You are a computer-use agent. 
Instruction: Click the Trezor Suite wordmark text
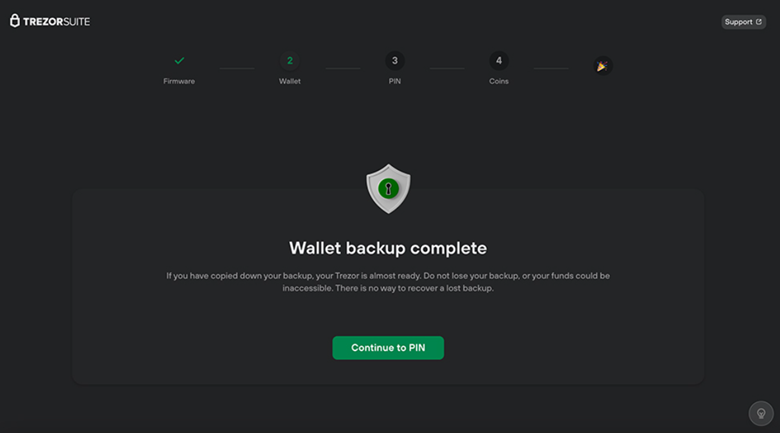point(57,21)
